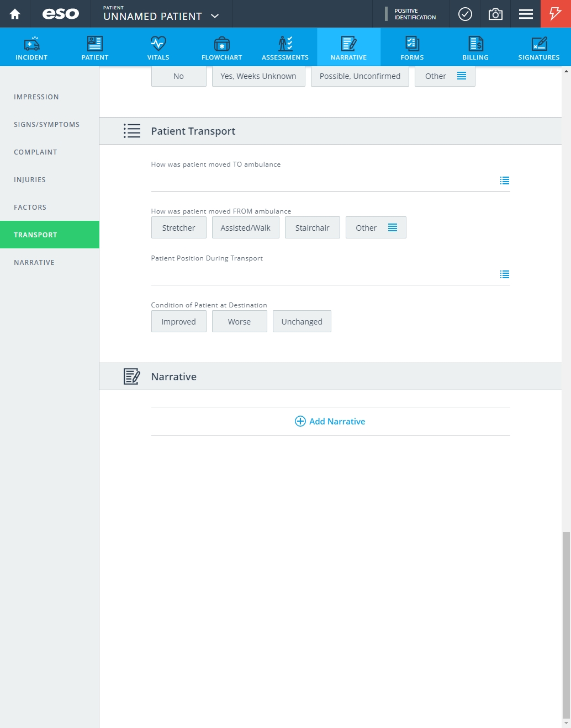
Task: Expand the Unnamed Patient dropdown chevron
Action: pyautogui.click(x=215, y=16)
